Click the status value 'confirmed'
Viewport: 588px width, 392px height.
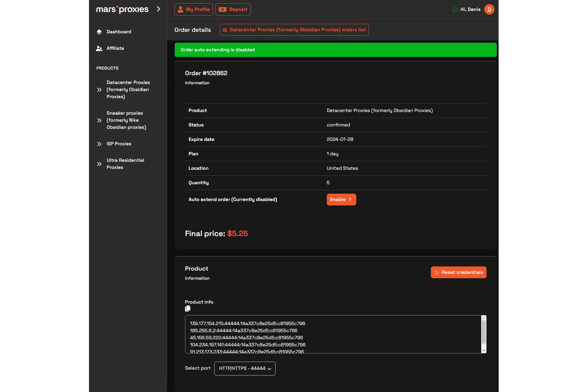[338, 125]
